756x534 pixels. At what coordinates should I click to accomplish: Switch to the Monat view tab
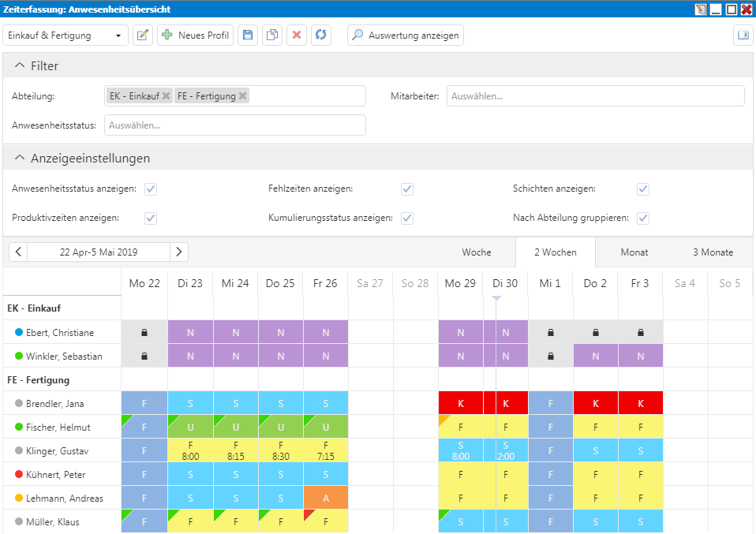[634, 252]
